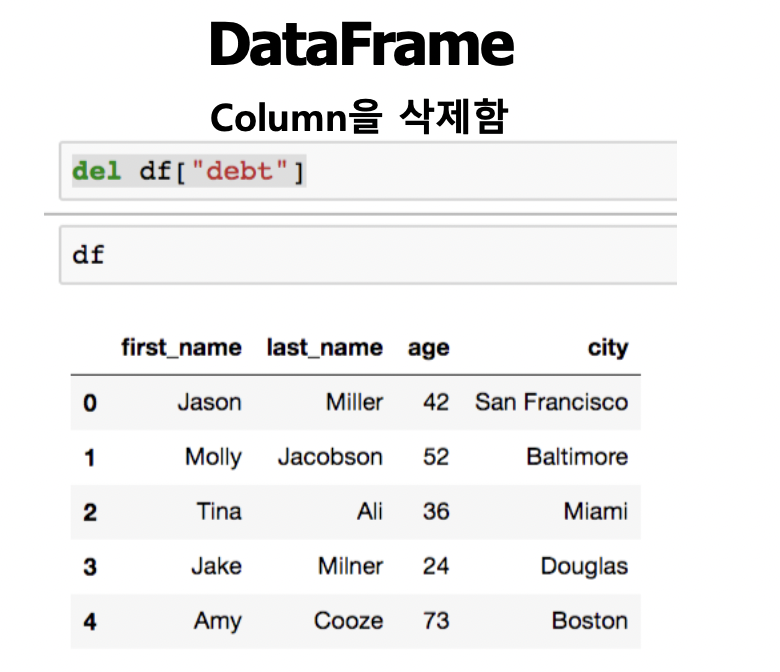Viewport: 780px width, 672px height.
Task: Click the age value 42
Action: tap(436, 402)
